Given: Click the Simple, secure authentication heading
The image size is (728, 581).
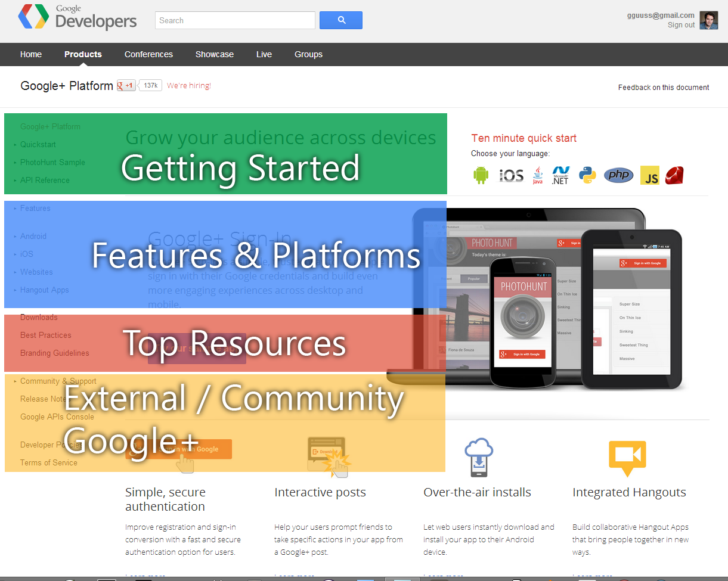Looking at the screenshot, I should (x=165, y=499).
